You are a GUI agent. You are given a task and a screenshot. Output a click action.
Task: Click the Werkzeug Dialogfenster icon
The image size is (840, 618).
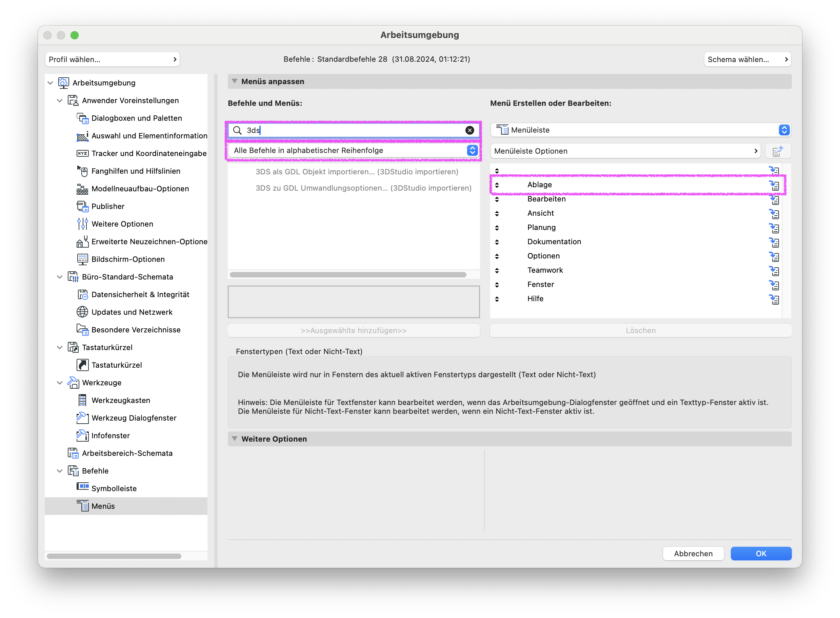pos(82,418)
